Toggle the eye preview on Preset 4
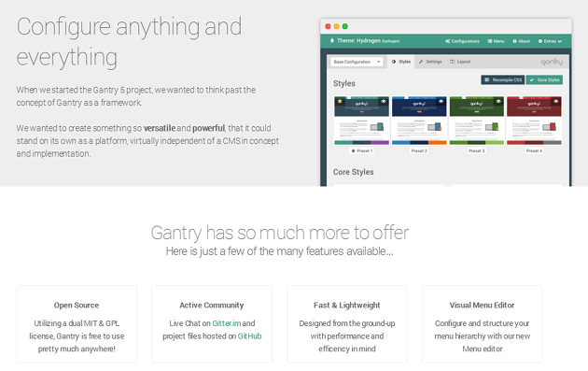This screenshot has width=588, height=371. tap(556, 101)
